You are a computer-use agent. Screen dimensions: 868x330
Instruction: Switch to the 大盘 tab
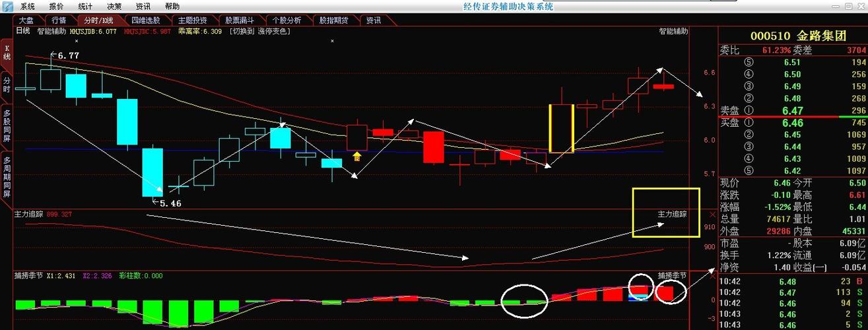click(x=26, y=20)
